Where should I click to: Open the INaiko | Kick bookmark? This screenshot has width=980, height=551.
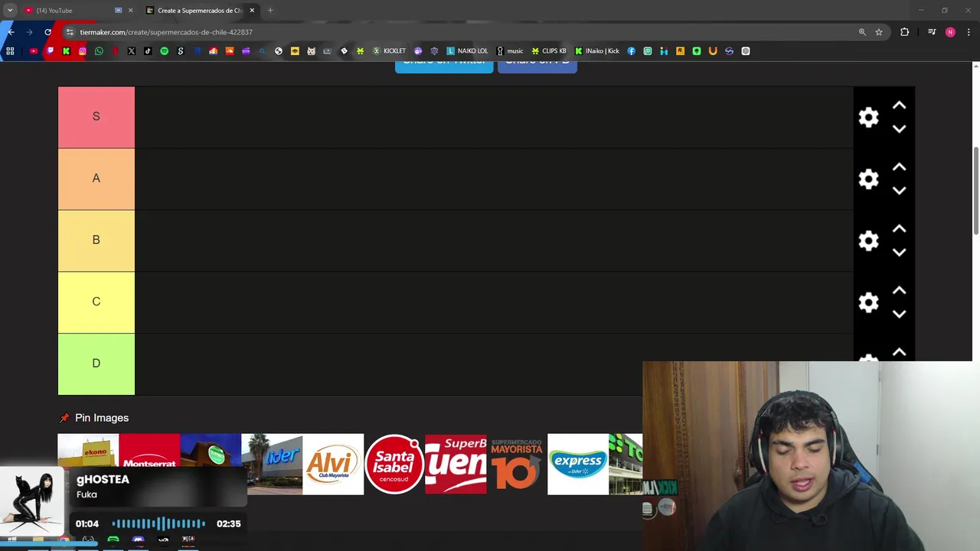point(597,51)
